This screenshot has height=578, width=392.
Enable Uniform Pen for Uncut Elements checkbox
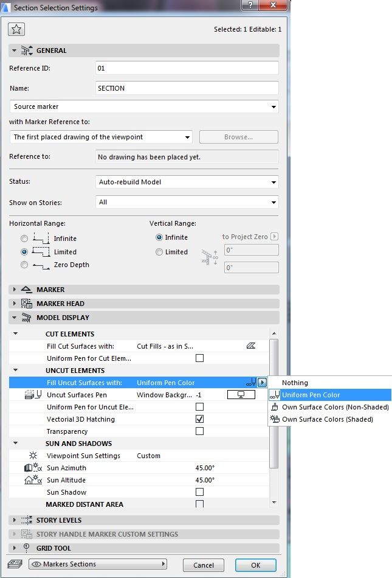pos(199,406)
